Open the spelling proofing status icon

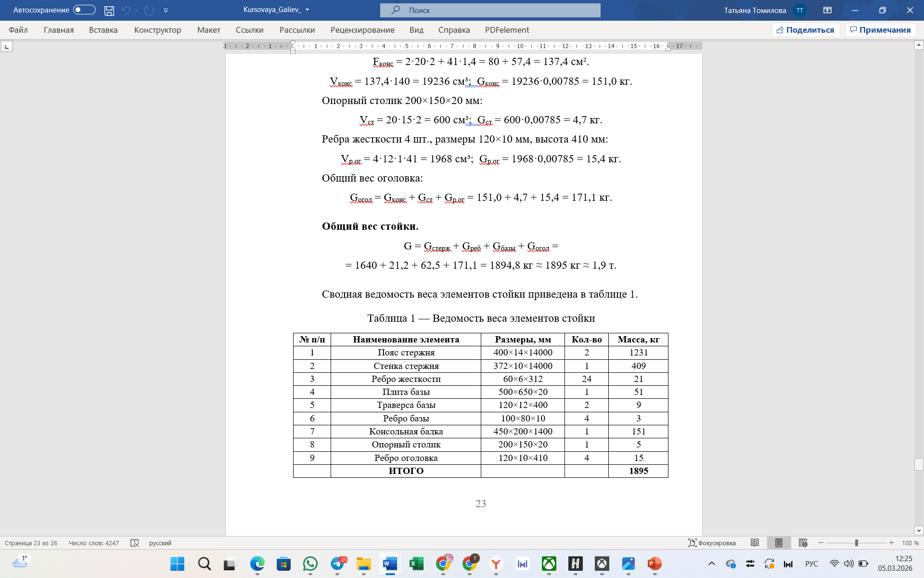135,543
